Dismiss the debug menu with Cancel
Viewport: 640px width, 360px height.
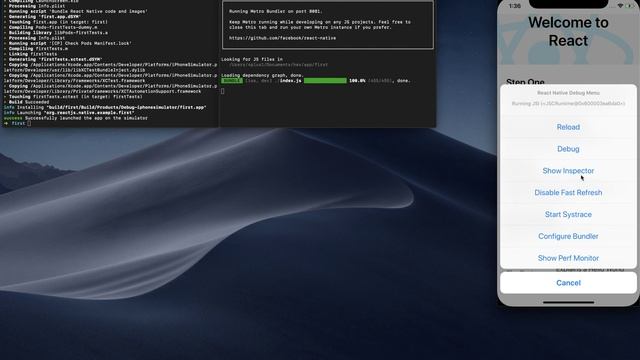[568, 283]
